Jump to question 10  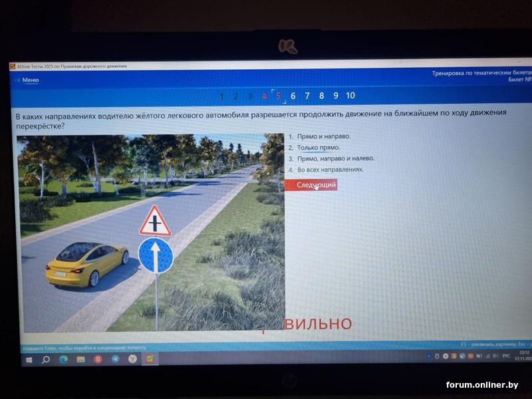(350, 96)
